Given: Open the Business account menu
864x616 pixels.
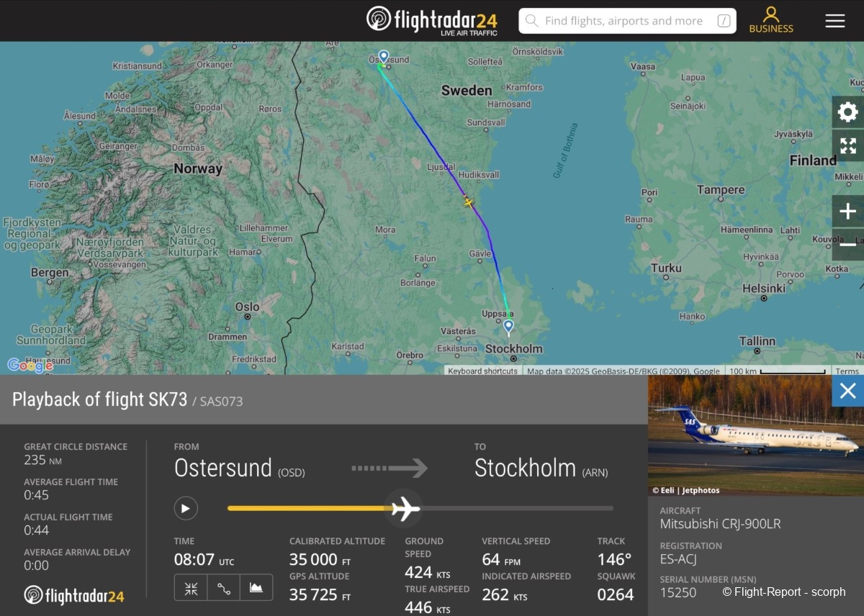Looking at the screenshot, I should (771, 20).
